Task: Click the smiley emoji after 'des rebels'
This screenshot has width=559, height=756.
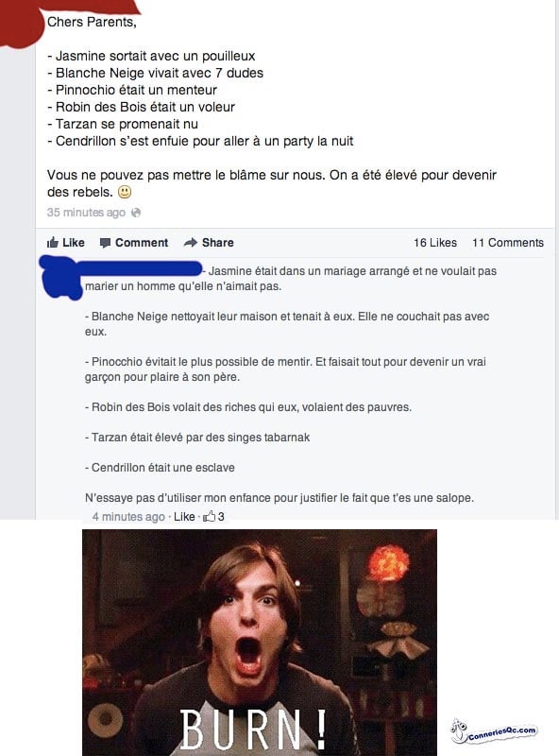Action: click(x=125, y=193)
